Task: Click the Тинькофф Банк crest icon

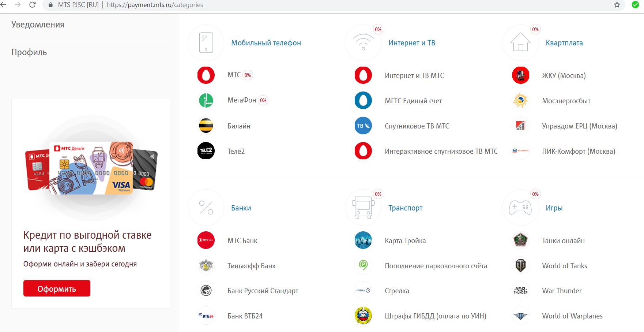Action: (206, 265)
